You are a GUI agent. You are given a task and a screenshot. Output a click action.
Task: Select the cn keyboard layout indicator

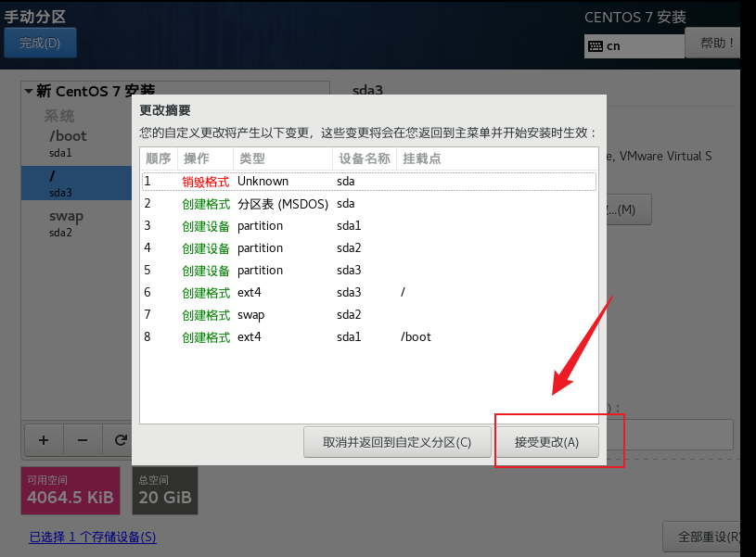[x=634, y=46]
